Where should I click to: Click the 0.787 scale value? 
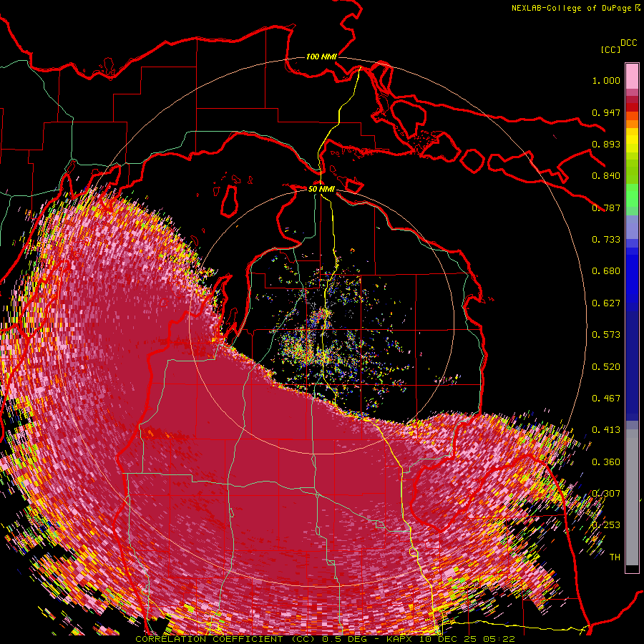pyautogui.click(x=606, y=208)
